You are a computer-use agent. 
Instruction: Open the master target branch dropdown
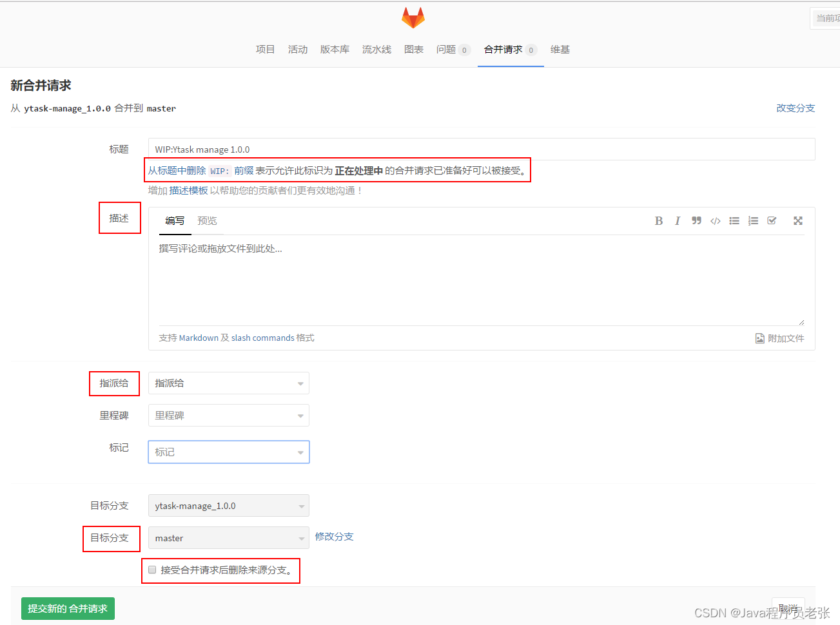click(x=229, y=538)
